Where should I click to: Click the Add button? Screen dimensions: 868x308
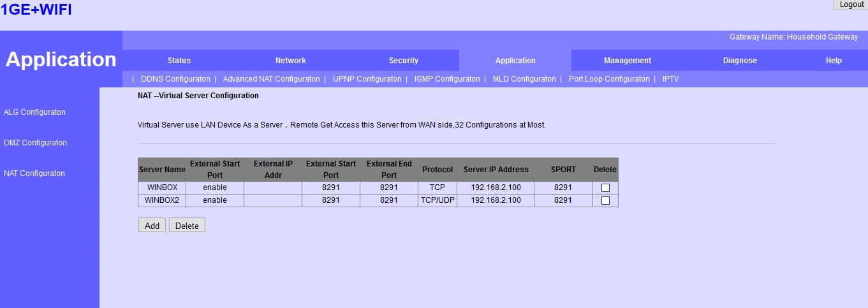pyautogui.click(x=152, y=226)
